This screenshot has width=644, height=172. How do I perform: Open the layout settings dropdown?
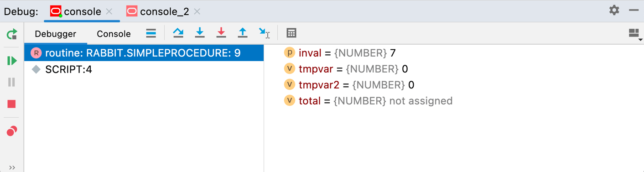pyautogui.click(x=635, y=34)
